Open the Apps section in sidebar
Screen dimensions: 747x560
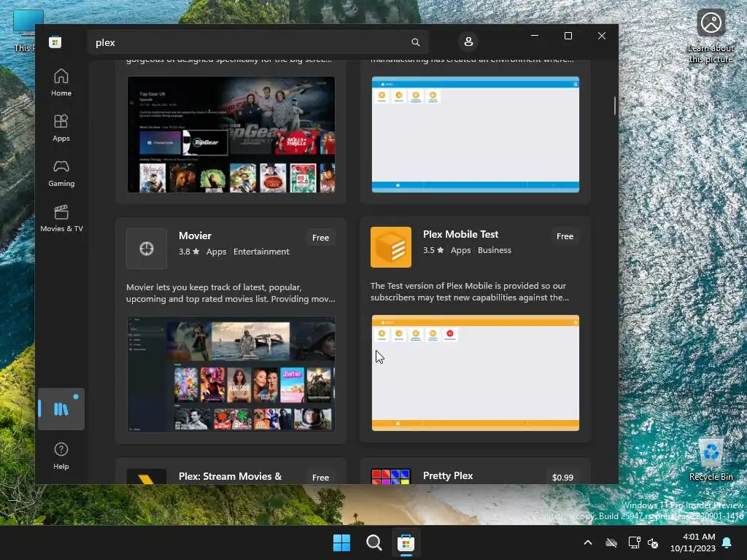(61, 128)
